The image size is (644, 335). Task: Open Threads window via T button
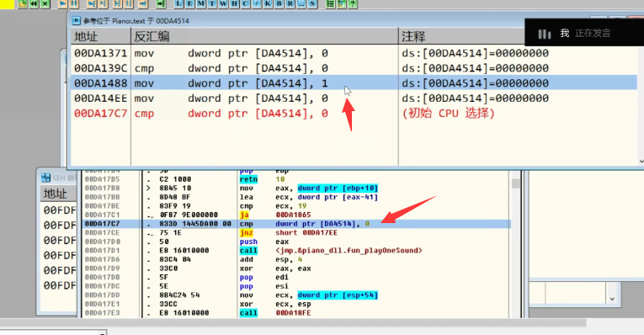point(212,3)
